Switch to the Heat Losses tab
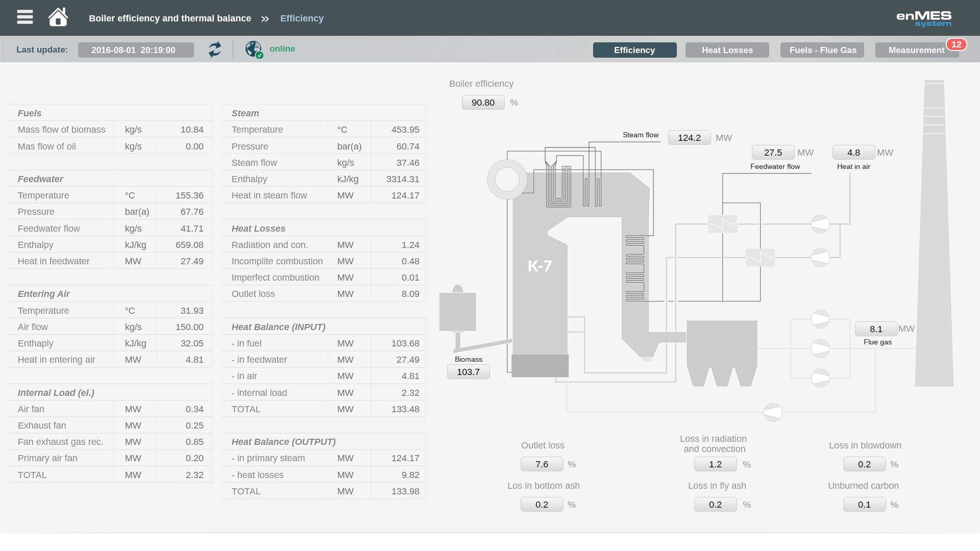 coord(727,50)
